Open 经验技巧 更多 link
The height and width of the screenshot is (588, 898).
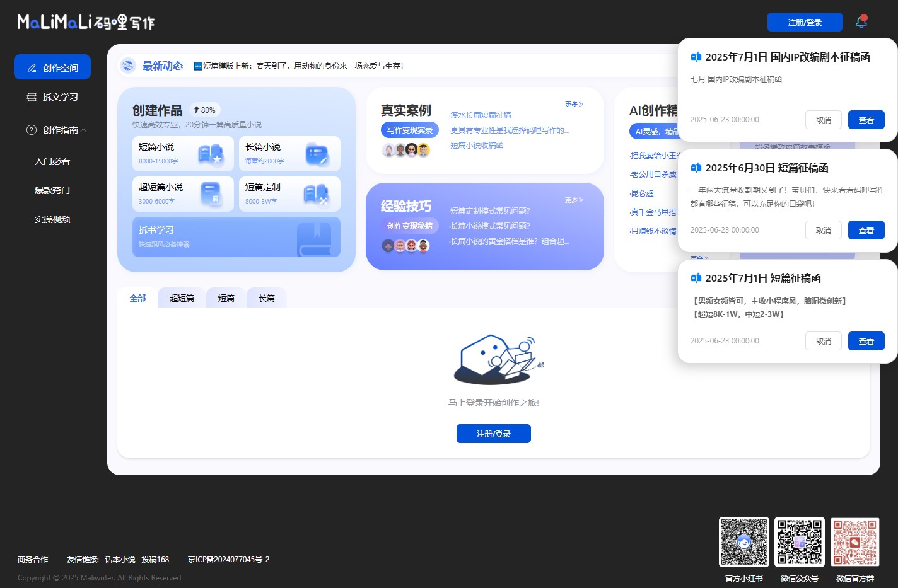tap(574, 200)
